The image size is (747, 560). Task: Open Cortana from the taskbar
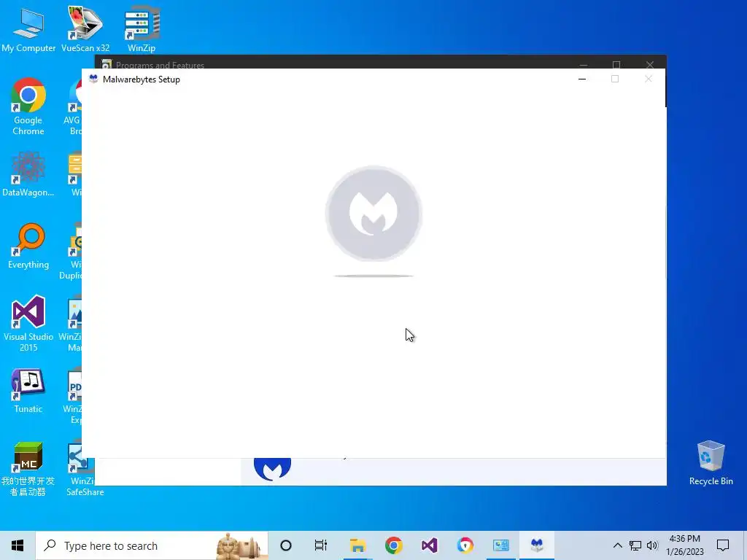[x=286, y=545]
